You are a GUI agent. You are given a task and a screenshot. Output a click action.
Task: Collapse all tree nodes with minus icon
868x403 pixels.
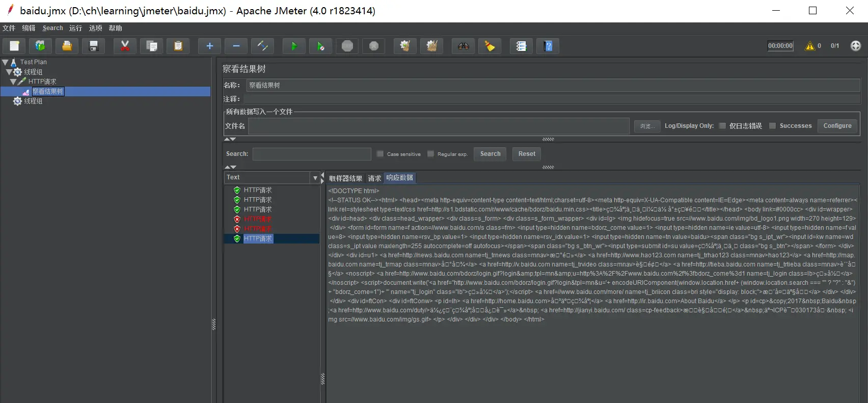[236, 46]
